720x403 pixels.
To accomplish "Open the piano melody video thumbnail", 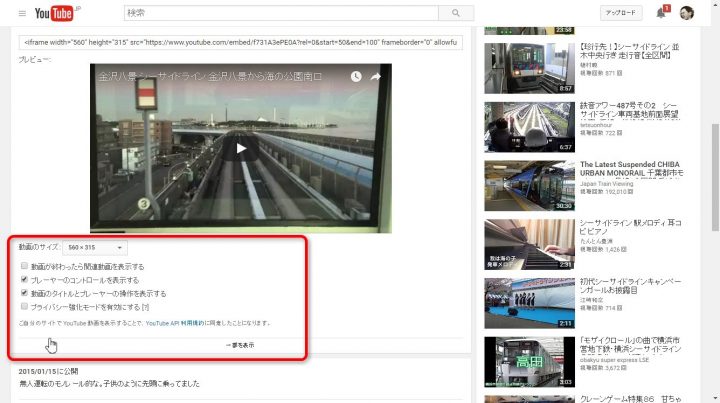I will (x=529, y=244).
